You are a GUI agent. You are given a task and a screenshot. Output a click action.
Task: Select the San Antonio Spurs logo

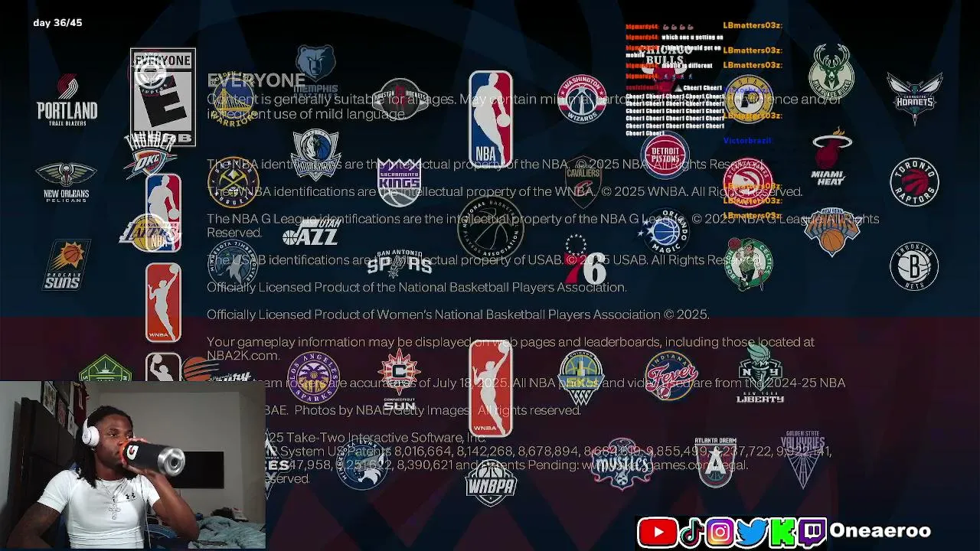tap(399, 262)
